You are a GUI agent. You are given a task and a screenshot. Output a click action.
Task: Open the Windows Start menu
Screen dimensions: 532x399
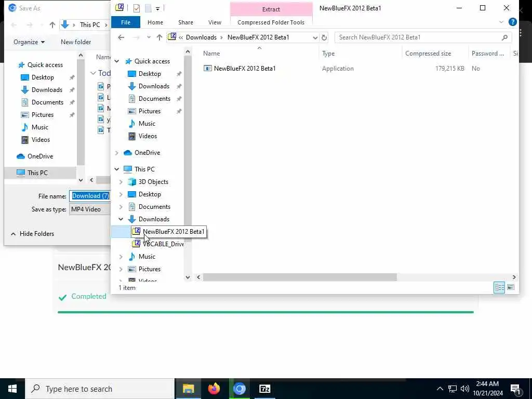12,389
